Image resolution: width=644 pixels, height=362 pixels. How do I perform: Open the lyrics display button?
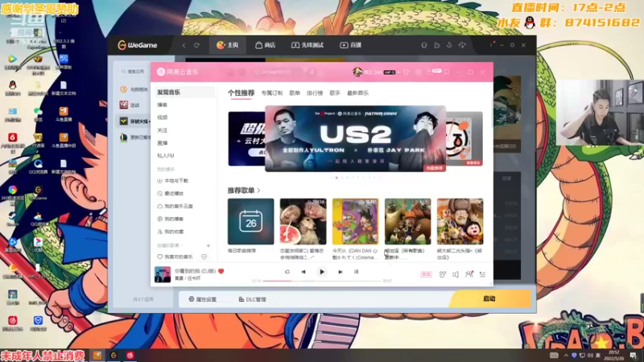(356, 272)
